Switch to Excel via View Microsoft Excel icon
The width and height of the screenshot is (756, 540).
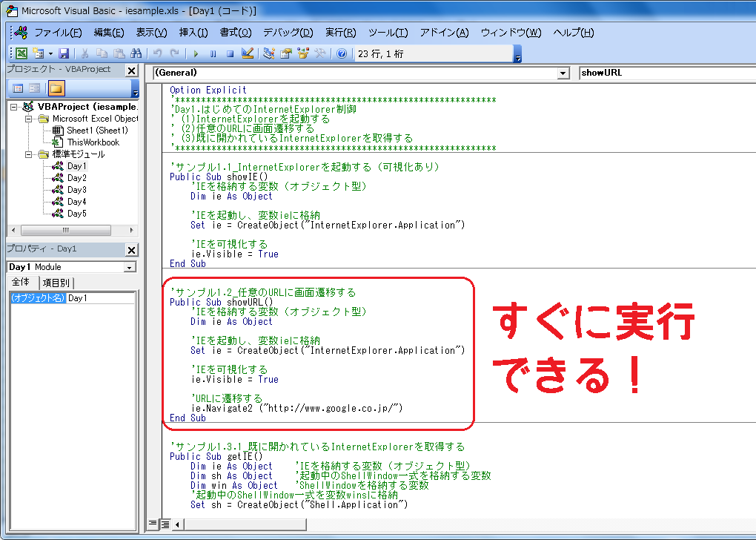tap(21, 53)
